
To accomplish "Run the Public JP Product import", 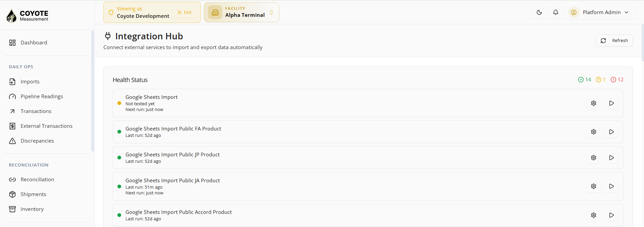I will click(x=611, y=158).
